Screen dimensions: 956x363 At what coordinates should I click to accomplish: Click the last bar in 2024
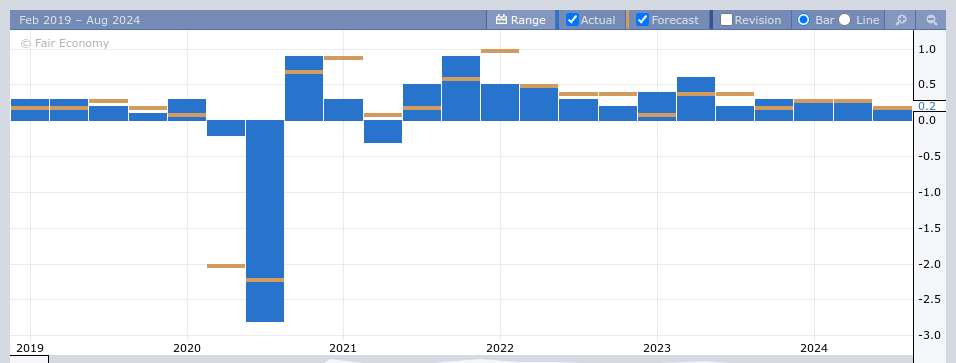[893, 113]
